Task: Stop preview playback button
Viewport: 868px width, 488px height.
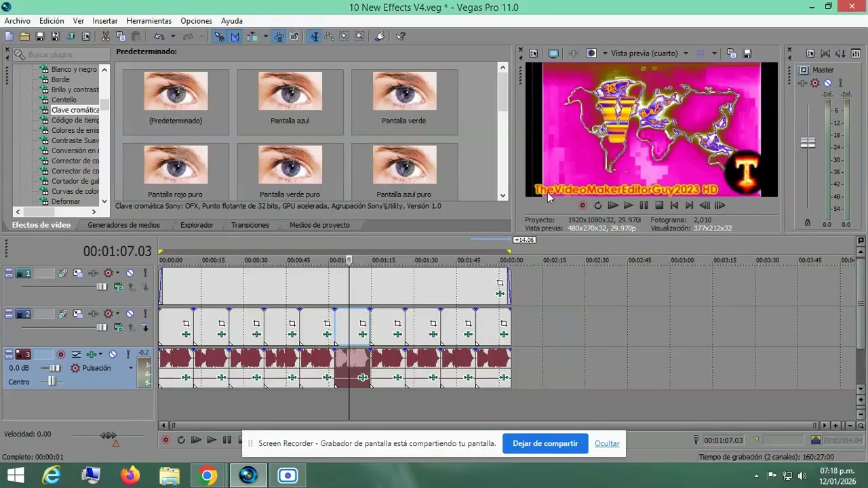Action: point(658,205)
